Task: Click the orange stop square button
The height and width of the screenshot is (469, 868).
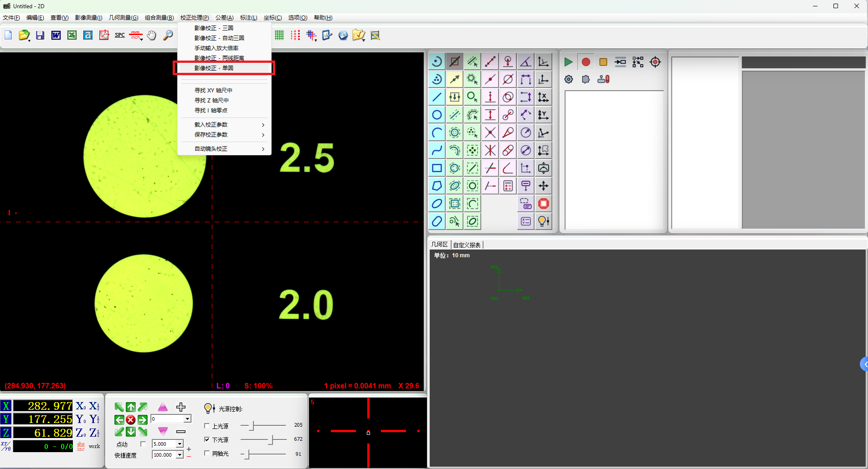Action: click(x=603, y=62)
